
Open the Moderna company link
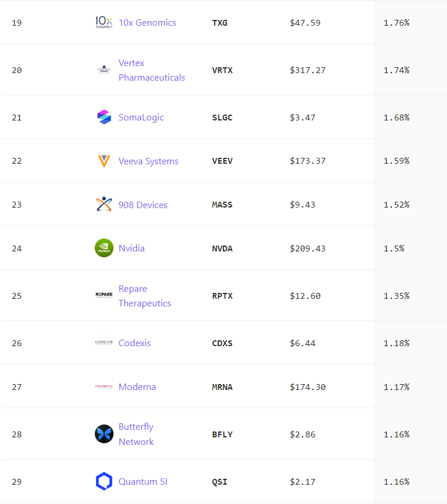pos(137,386)
